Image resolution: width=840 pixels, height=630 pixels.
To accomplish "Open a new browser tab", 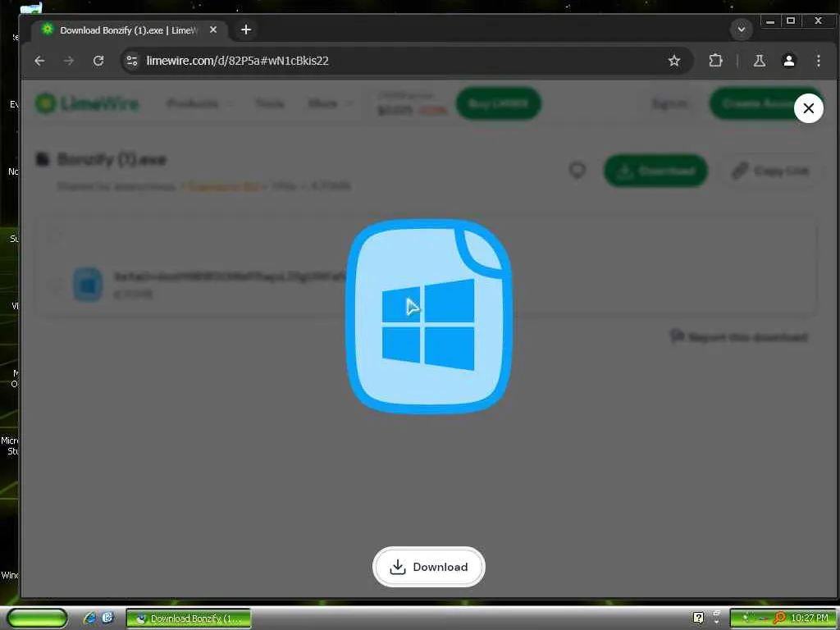I will (x=246, y=30).
